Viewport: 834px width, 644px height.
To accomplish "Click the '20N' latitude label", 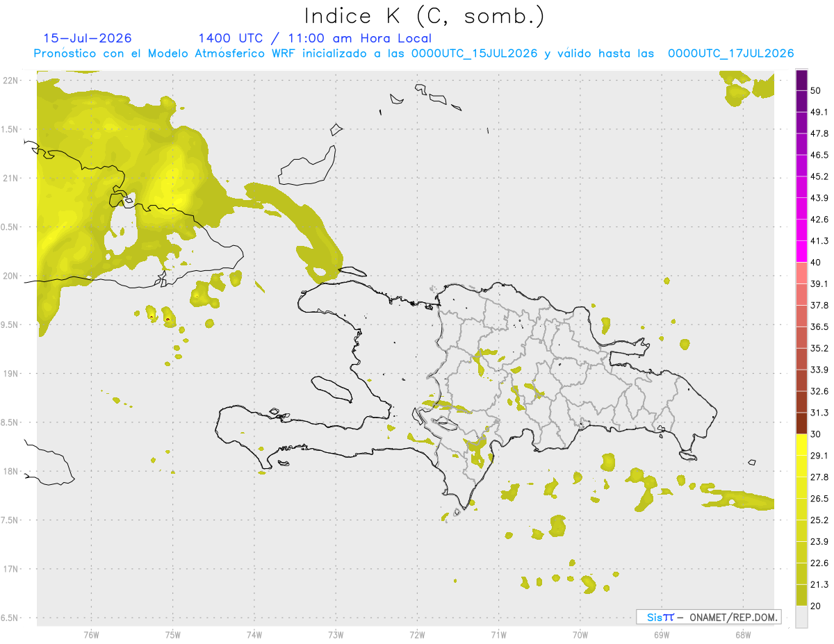I will [x=10, y=276].
